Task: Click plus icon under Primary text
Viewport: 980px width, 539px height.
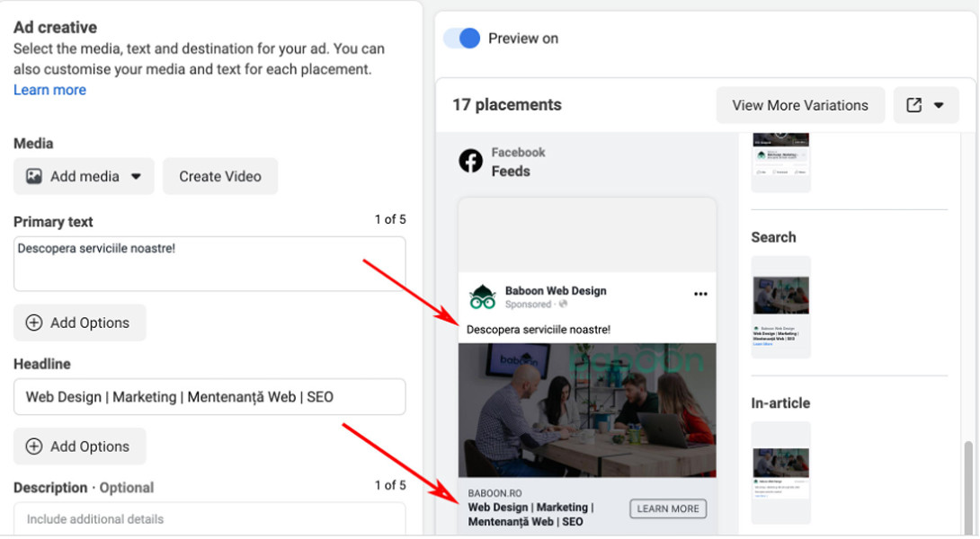Action: (34, 323)
